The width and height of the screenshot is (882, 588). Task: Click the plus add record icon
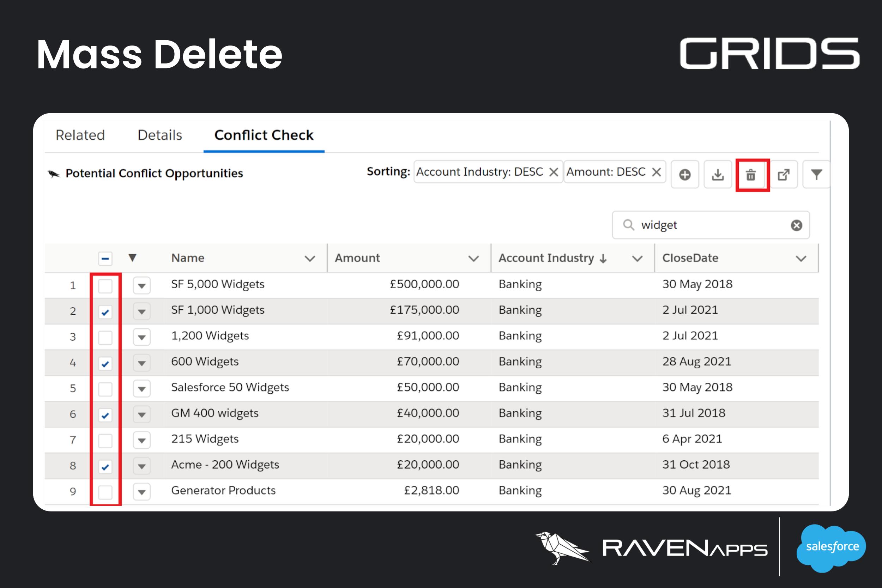pos(685,175)
